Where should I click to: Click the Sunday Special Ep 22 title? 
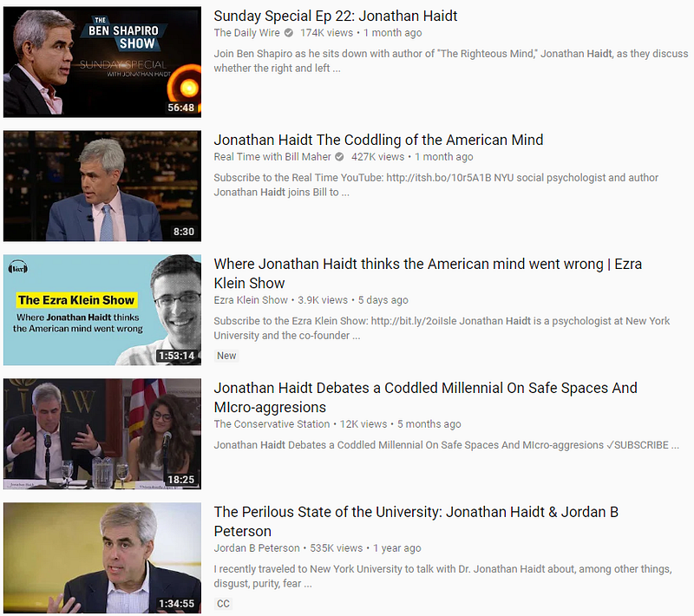(x=335, y=16)
